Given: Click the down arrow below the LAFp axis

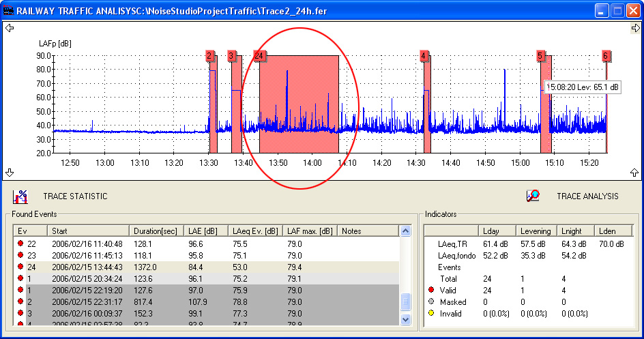Looking at the screenshot, I should point(10,173).
